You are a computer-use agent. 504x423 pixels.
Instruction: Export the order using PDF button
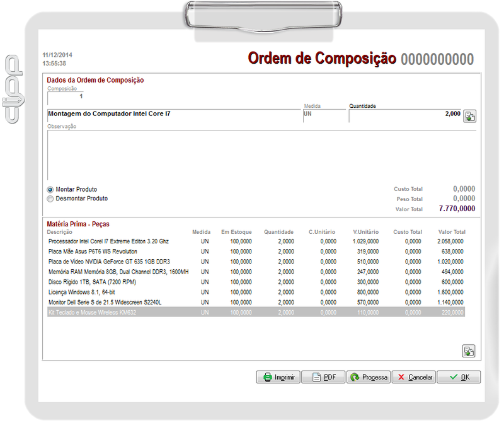coord(323,377)
